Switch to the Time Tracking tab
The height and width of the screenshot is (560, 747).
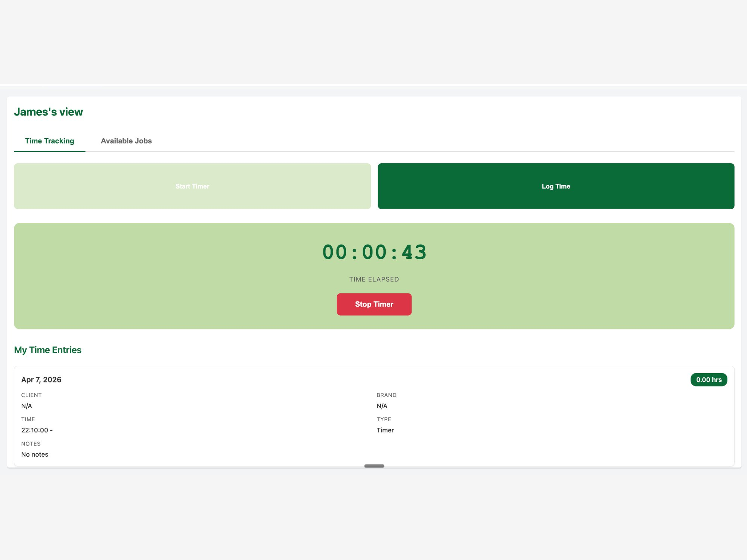click(x=50, y=141)
